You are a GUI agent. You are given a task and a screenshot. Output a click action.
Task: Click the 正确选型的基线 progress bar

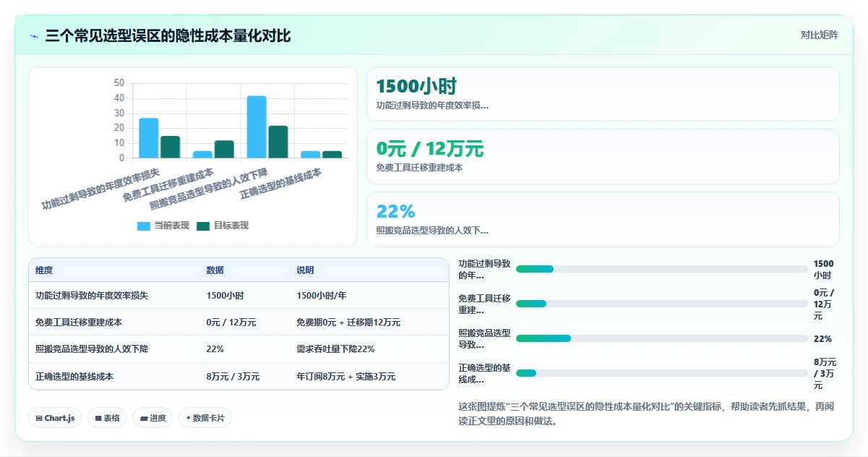click(661, 373)
